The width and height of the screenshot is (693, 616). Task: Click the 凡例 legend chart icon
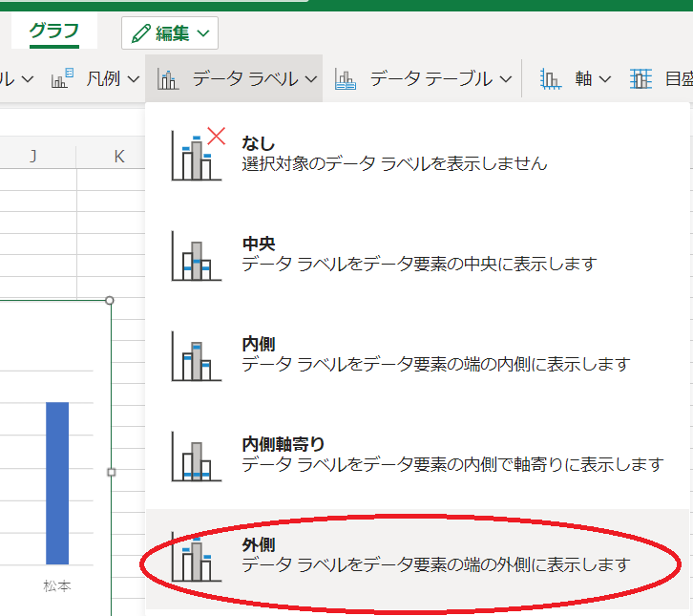62,79
